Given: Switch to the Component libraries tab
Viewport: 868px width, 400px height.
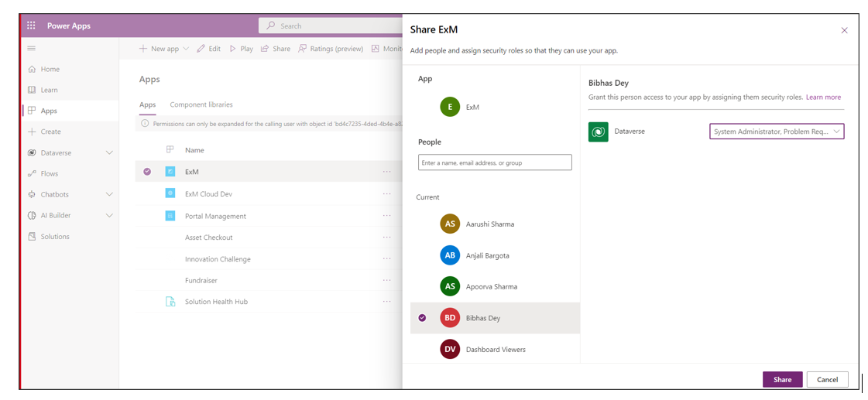Looking at the screenshot, I should point(201,104).
